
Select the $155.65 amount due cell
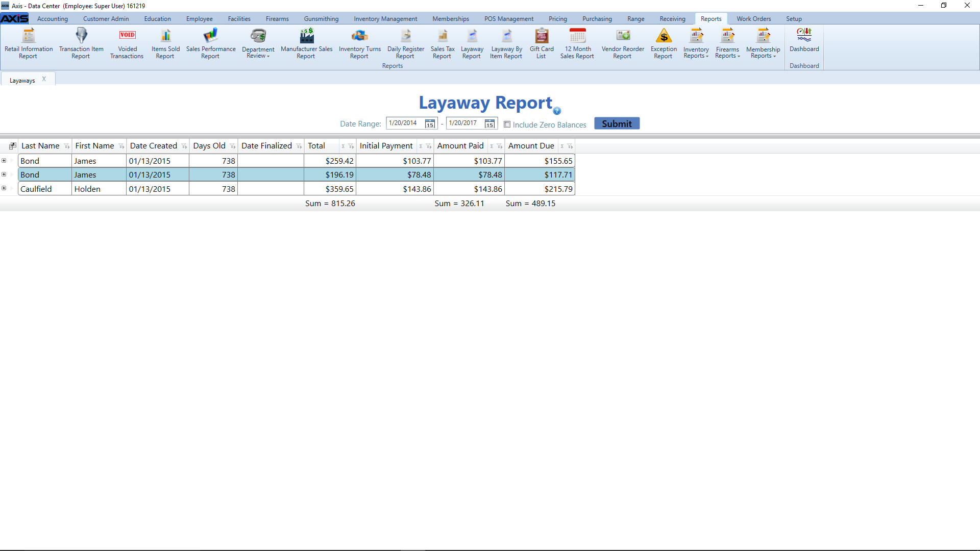[x=540, y=161]
